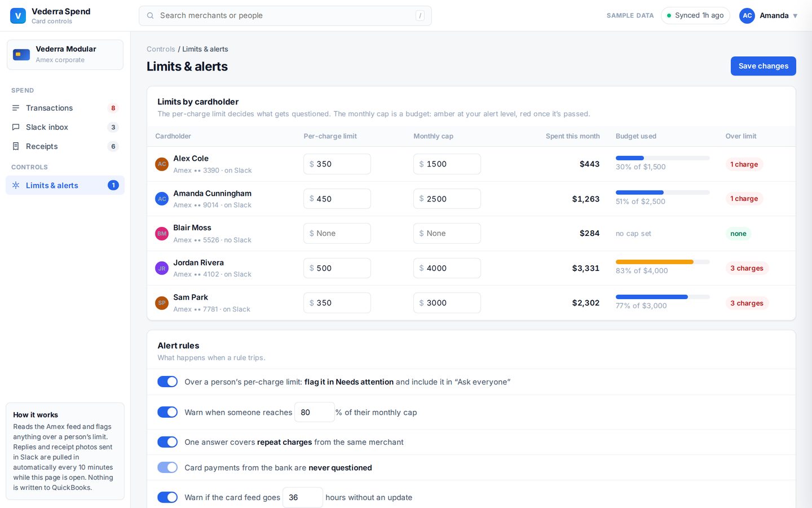Click Alex Cole's avatar

pos(162,164)
